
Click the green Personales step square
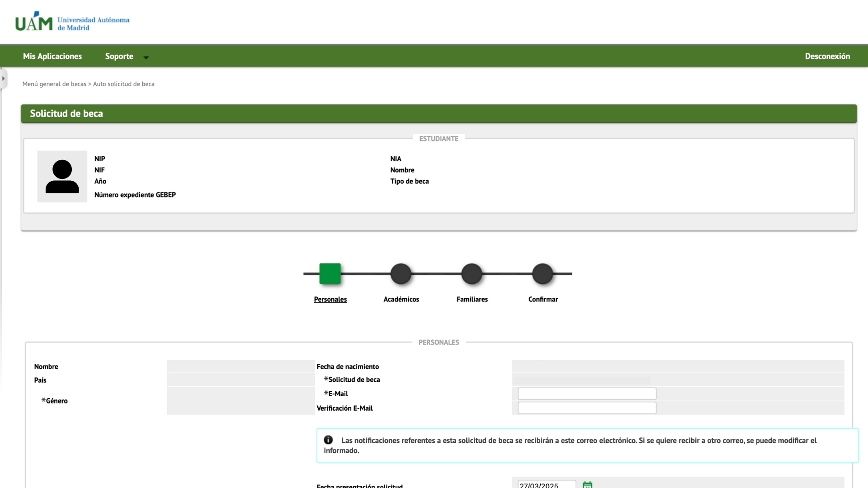330,273
